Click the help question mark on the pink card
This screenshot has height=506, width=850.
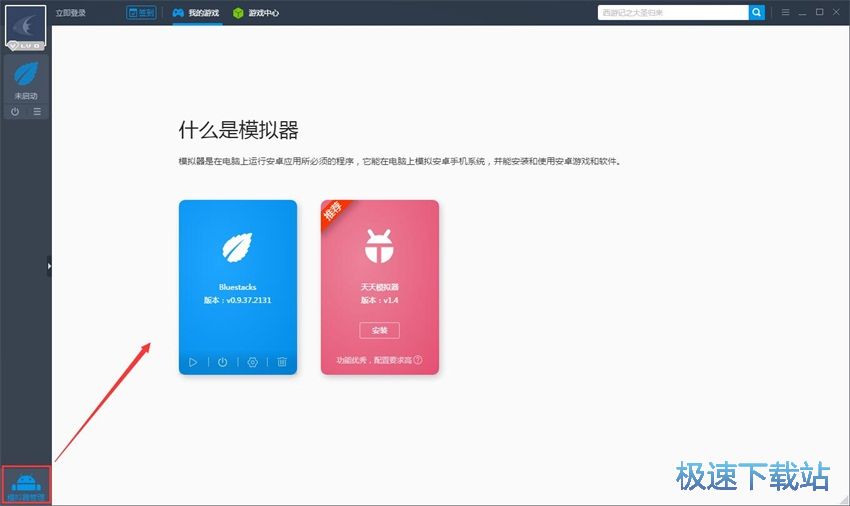418,360
